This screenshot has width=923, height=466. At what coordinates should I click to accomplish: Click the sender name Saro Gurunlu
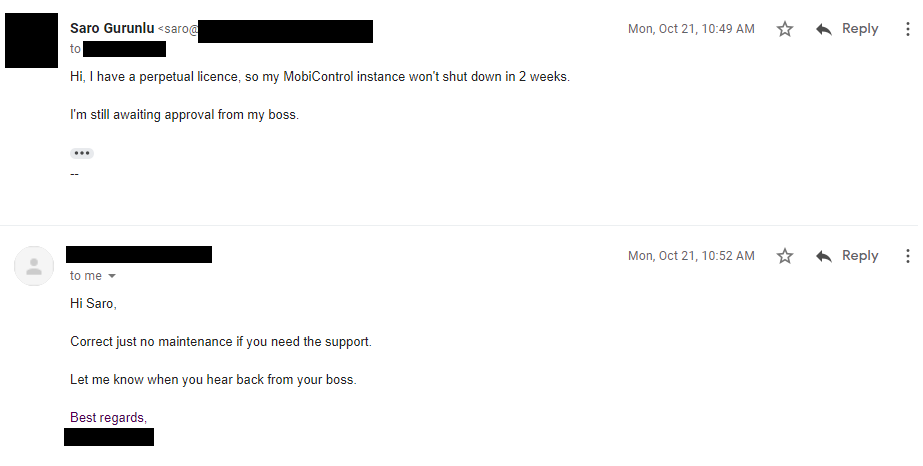[112, 29]
